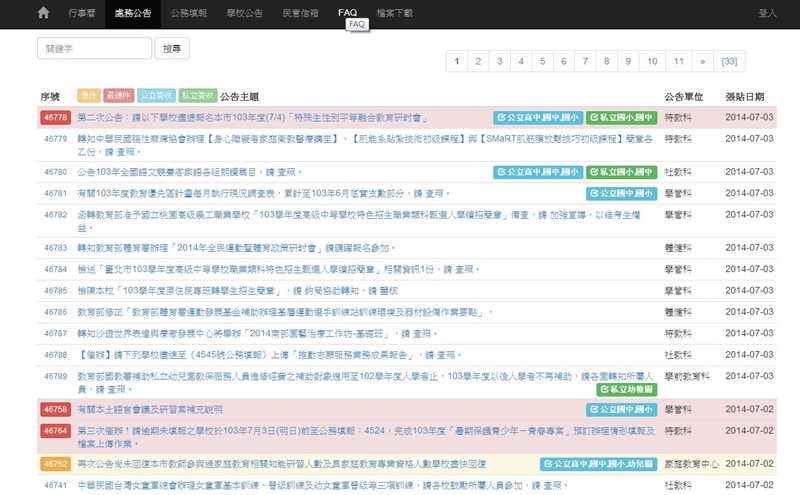Click the blue 公立國中.國小 tag in row 46781
This screenshot has height=495, width=800.
[x=621, y=193]
